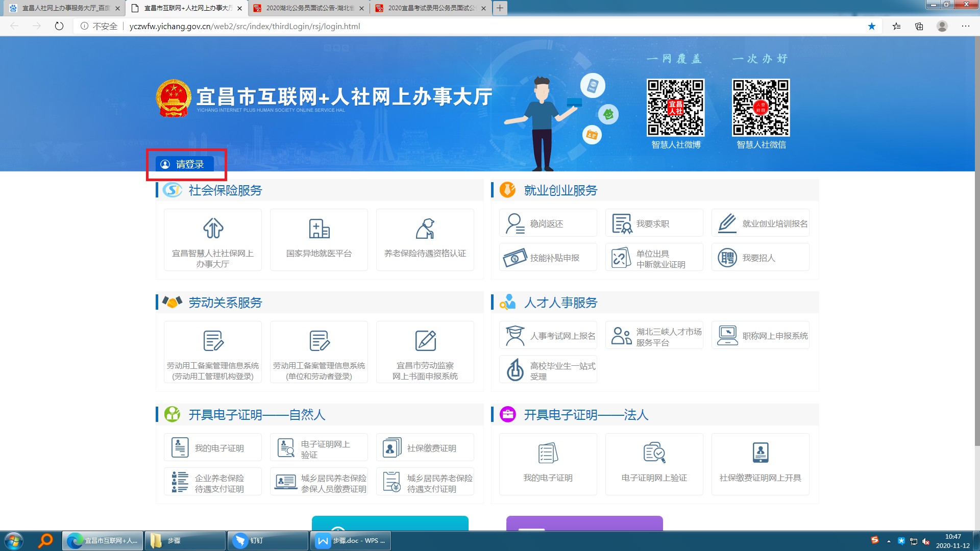Open 电子证明网上验证 for legal persons

tap(654, 463)
